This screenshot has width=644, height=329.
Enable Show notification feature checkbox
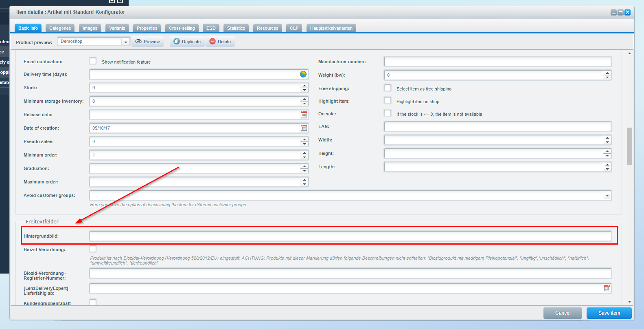click(x=93, y=61)
